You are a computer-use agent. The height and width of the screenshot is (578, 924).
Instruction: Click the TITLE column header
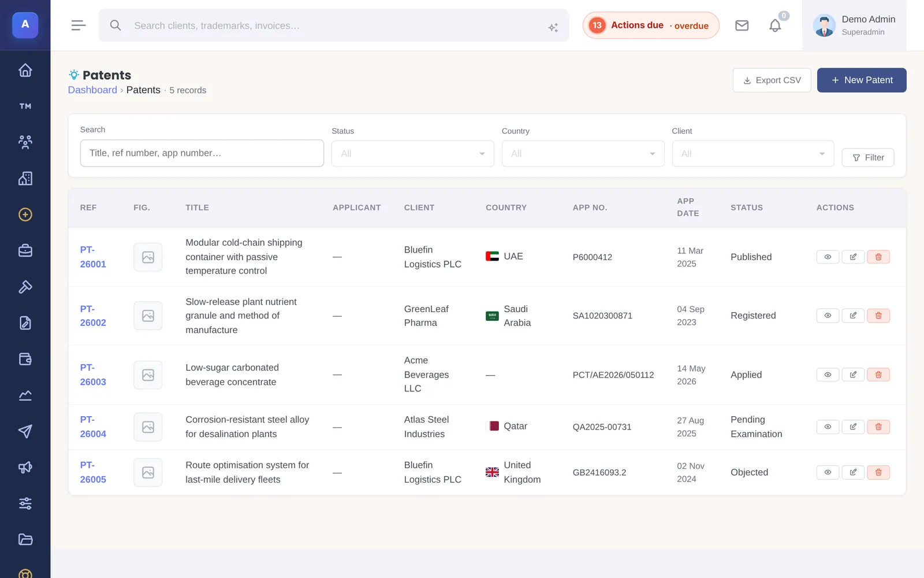pyautogui.click(x=197, y=208)
